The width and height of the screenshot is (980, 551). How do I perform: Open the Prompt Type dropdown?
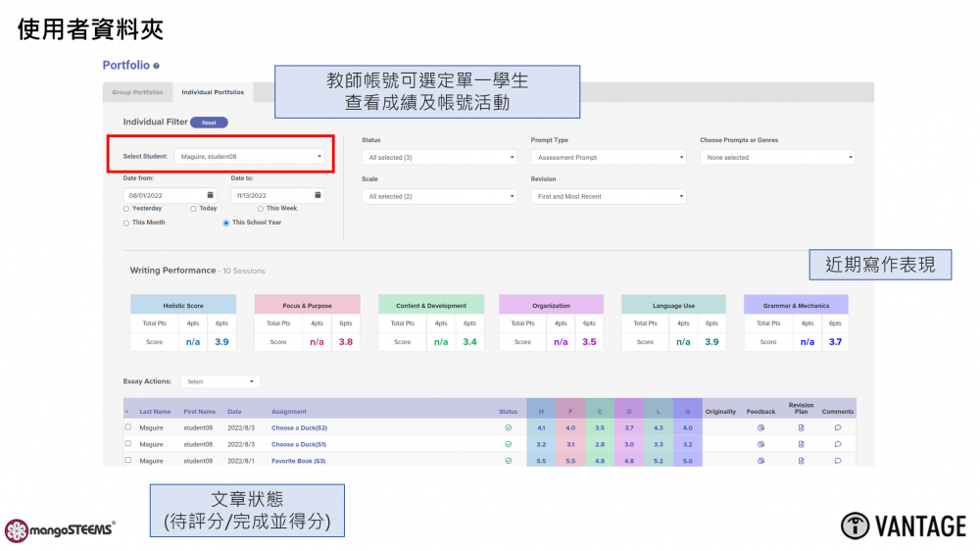pyautogui.click(x=608, y=157)
